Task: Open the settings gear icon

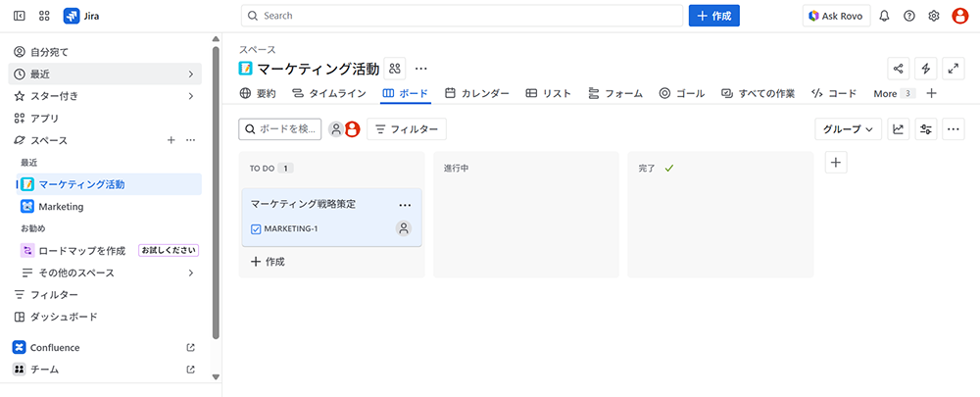Action: pyautogui.click(x=934, y=16)
